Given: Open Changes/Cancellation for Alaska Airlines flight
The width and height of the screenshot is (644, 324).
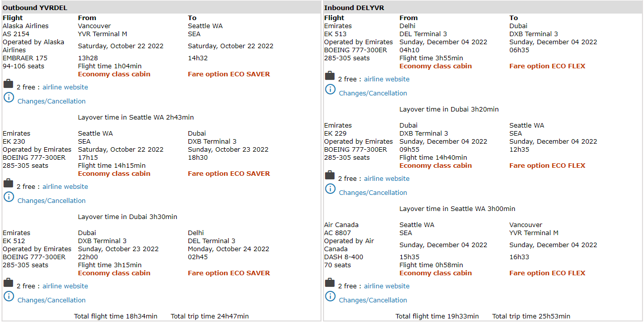Looking at the screenshot, I should (x=51, y=101).
